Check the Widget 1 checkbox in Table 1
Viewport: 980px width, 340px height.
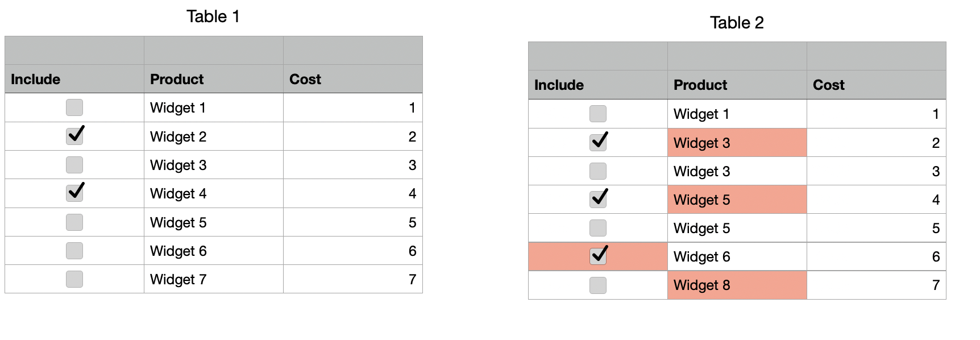[x=74, y=107]
